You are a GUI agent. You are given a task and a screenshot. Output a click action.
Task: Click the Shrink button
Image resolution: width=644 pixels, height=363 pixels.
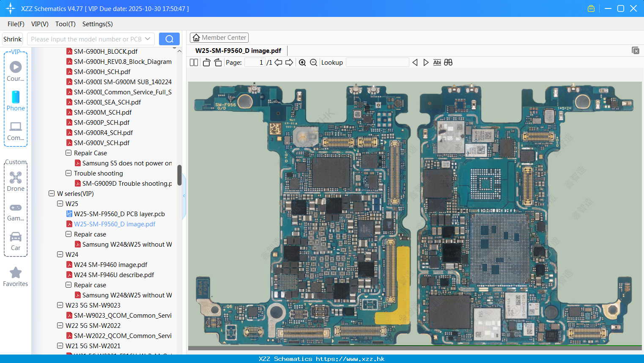(x=13, y=39)
